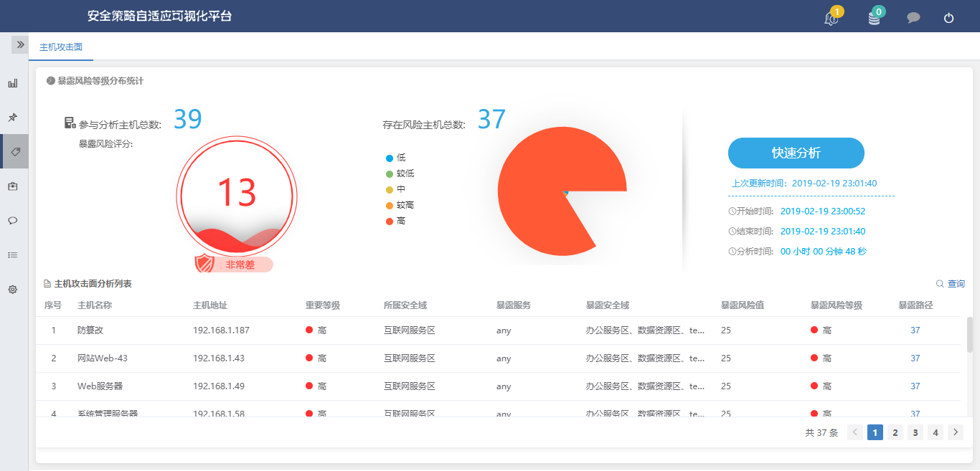Go to page 3 in pagination
Viewport: 980px width, 471px height.
915,432
